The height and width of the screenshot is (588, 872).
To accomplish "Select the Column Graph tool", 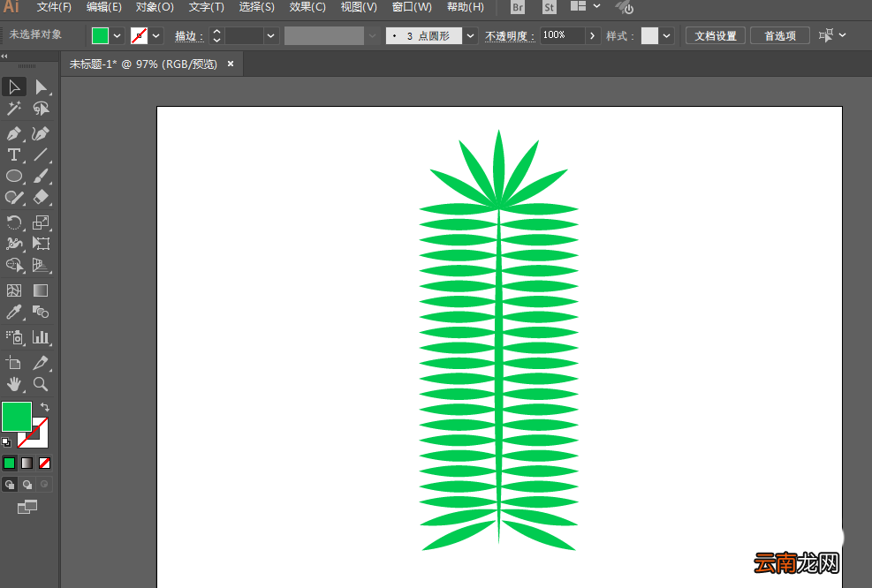I will pos(41,337).
